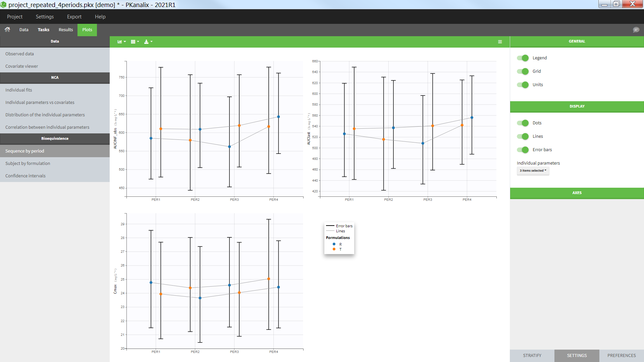This screenshot has height=362, width=644.
Task: Open the Export menu
Action: [74, 17]
